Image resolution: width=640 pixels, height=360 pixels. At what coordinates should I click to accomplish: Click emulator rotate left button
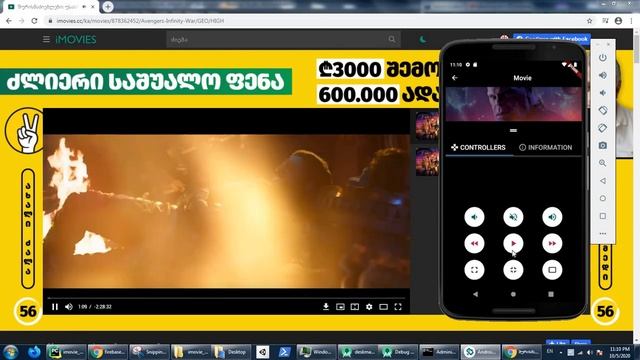pyautogui.click(x=602, y=110)
